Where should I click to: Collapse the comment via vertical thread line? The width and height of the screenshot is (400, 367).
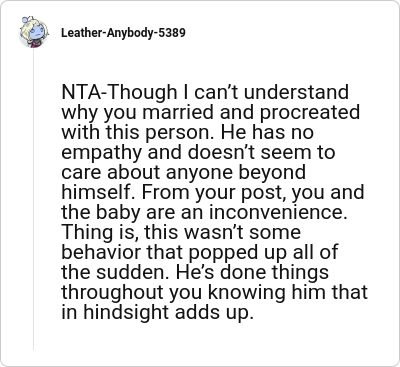pos(33,199)
